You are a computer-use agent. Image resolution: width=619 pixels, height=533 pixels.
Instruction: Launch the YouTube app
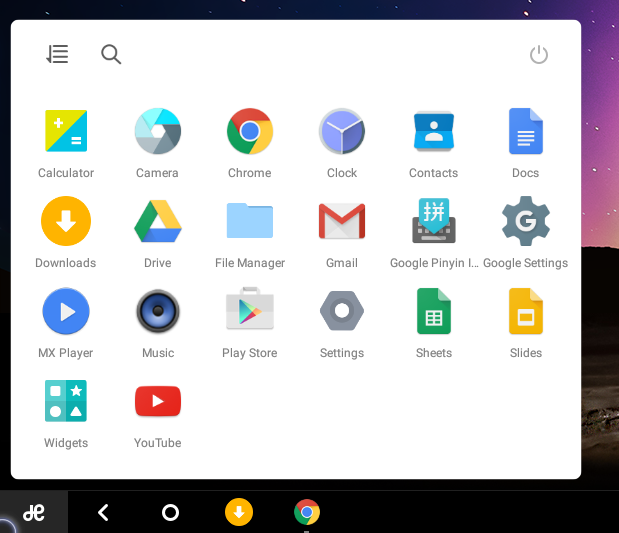(x=158, y=401)
